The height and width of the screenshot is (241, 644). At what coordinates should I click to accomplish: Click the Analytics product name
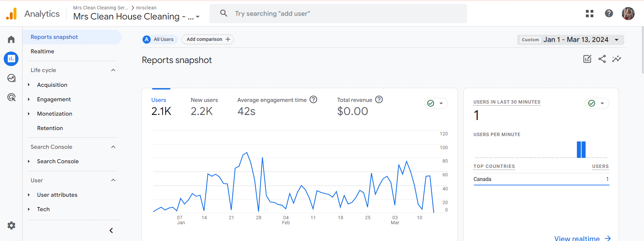click(x=42, y=14)
